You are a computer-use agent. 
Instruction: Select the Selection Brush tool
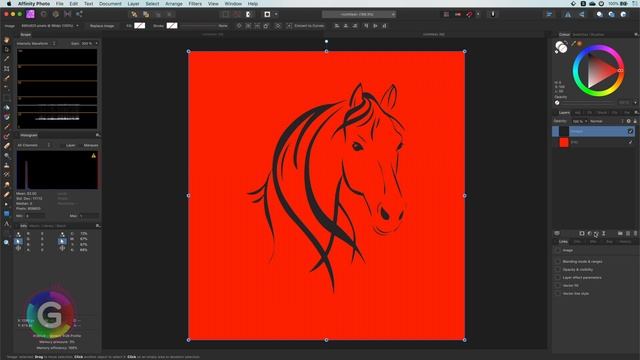pyautogui.click(x=7, y=78)
